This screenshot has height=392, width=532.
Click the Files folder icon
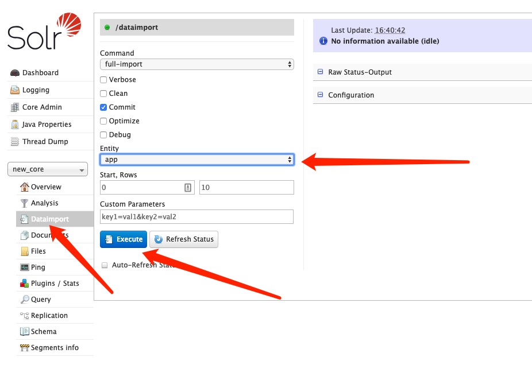point(25,251)
